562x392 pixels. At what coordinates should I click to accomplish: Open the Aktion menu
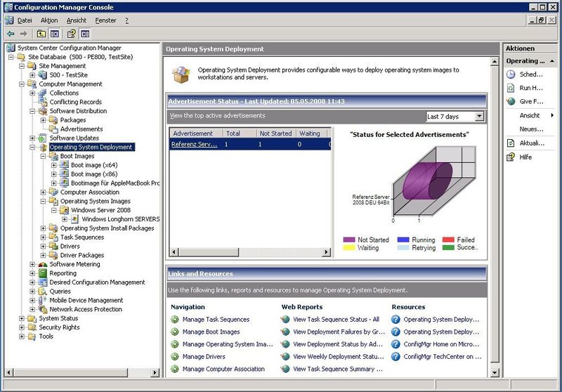click(x=49, y=20)
